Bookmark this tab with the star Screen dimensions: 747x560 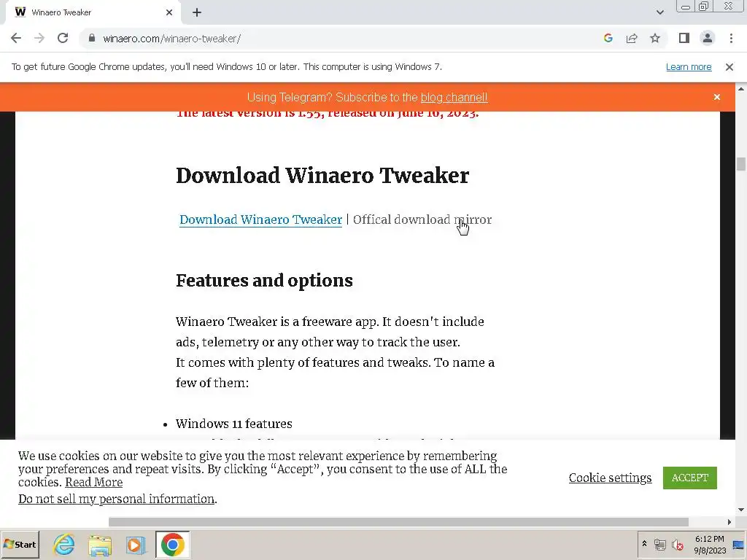[655, 38]
